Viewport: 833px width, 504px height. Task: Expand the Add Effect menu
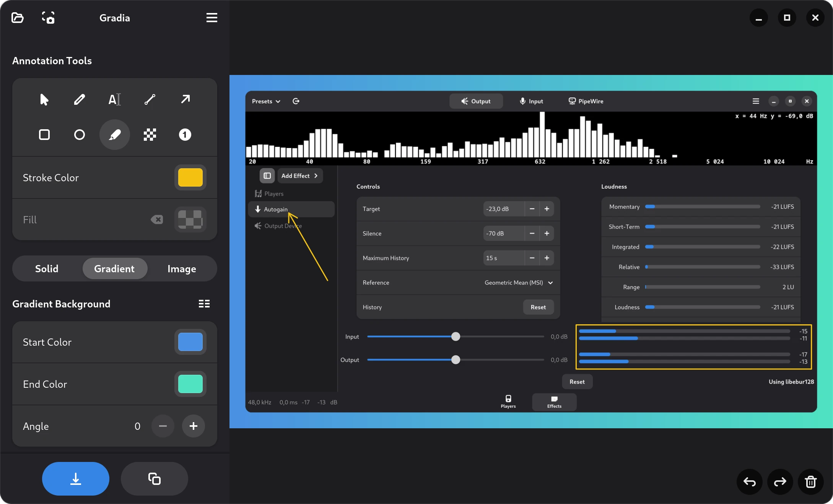(300, 176)
